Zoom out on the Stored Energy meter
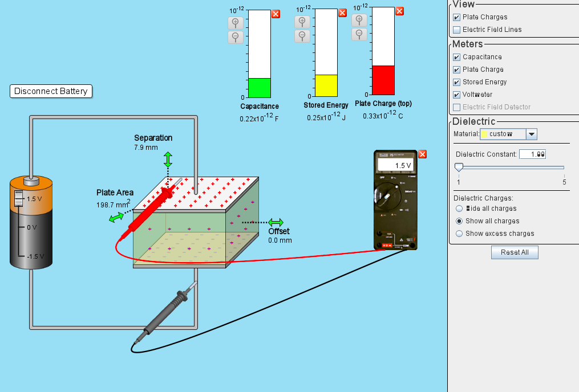 (302, 37)
